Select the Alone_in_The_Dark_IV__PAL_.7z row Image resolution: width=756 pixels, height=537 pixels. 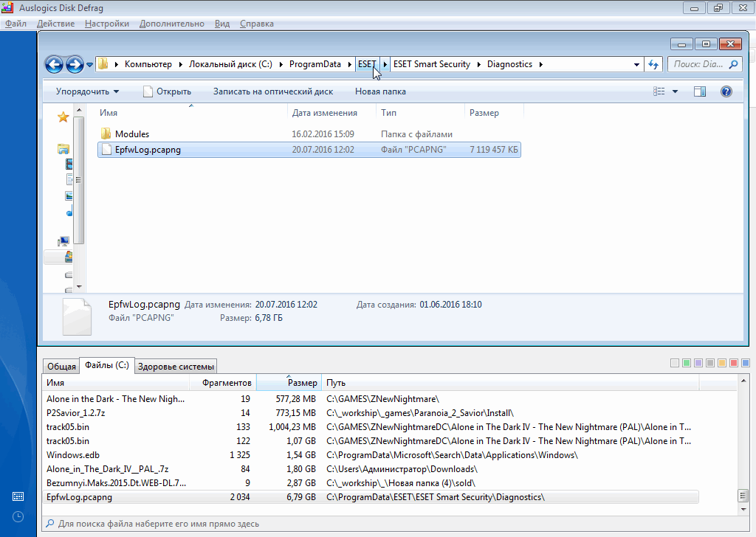coord(371,469)
